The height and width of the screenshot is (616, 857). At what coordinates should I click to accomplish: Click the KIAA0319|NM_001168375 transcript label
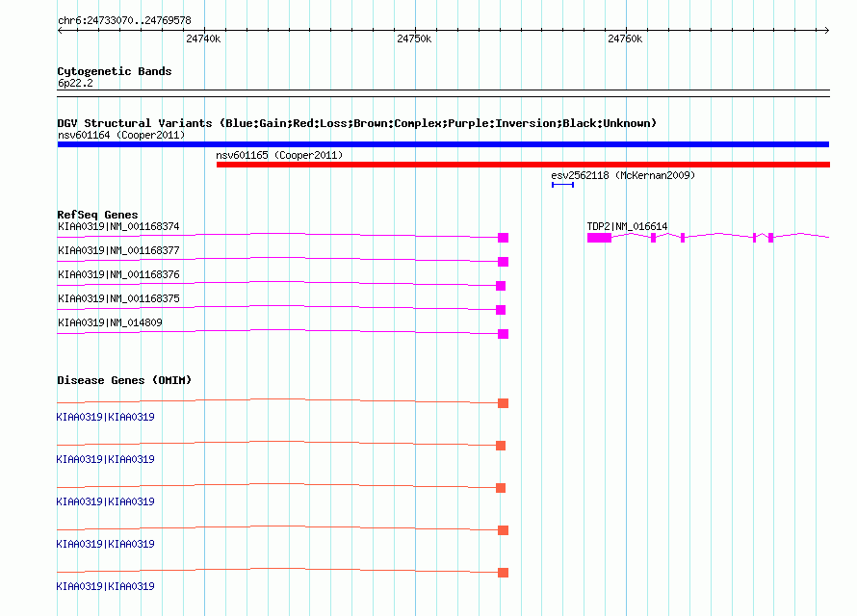(x=118, y=298)
